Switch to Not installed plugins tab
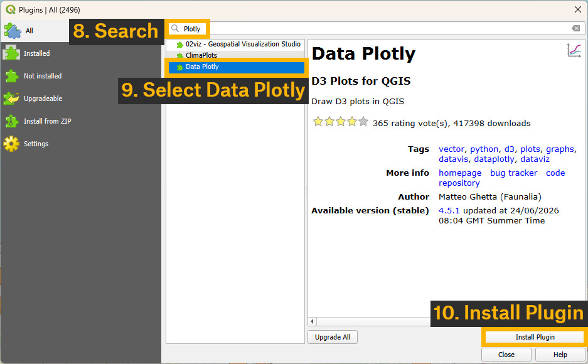This screenshot has width=588, height=364. (80, 76)
